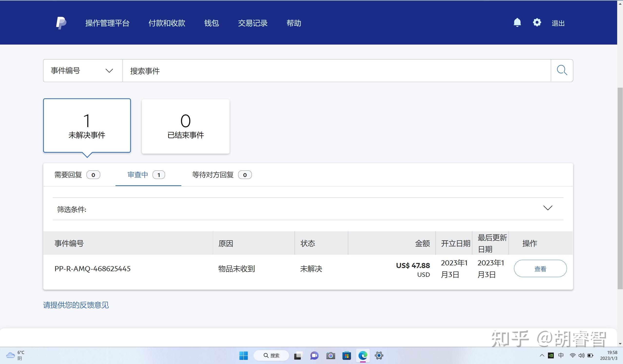The width and height of the screenshot is (623, 364).
Task: Open the notifications bell
Action: 517,23
